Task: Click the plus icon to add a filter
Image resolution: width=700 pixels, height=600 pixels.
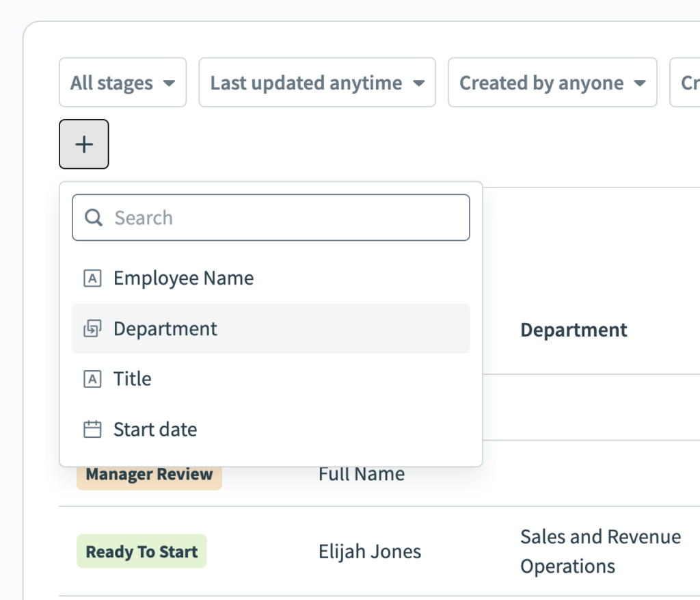Action: click(83, 144)
